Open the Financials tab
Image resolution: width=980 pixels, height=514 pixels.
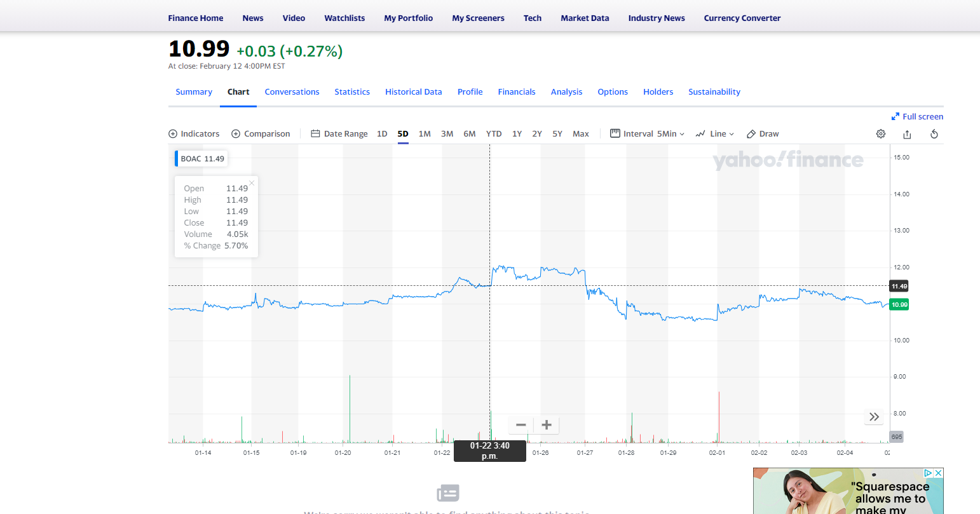pos(517,92)
